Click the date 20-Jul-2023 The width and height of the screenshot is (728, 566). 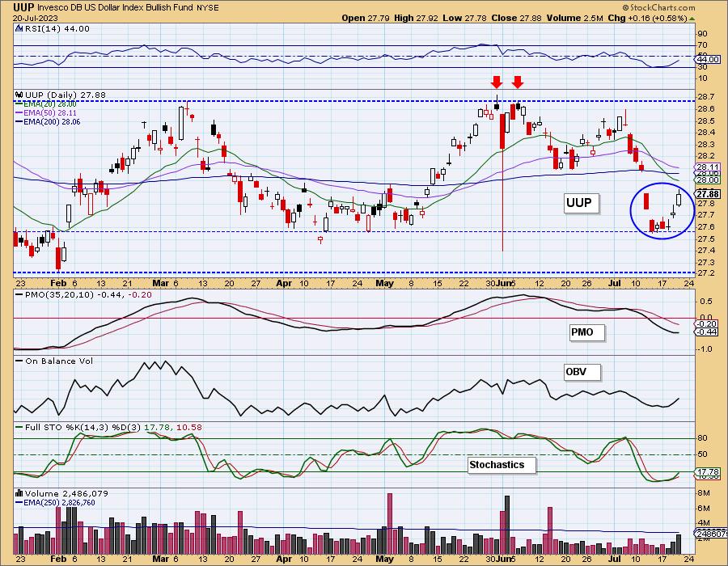pos(36,18)
